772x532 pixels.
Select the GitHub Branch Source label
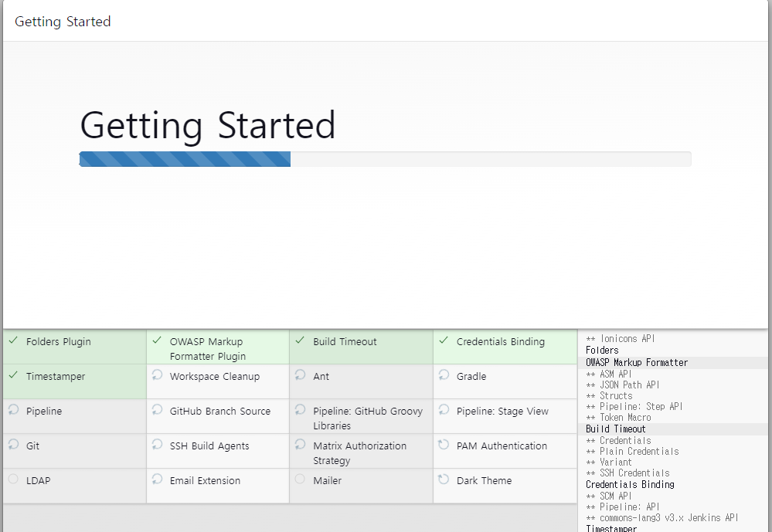pos(220,411)
